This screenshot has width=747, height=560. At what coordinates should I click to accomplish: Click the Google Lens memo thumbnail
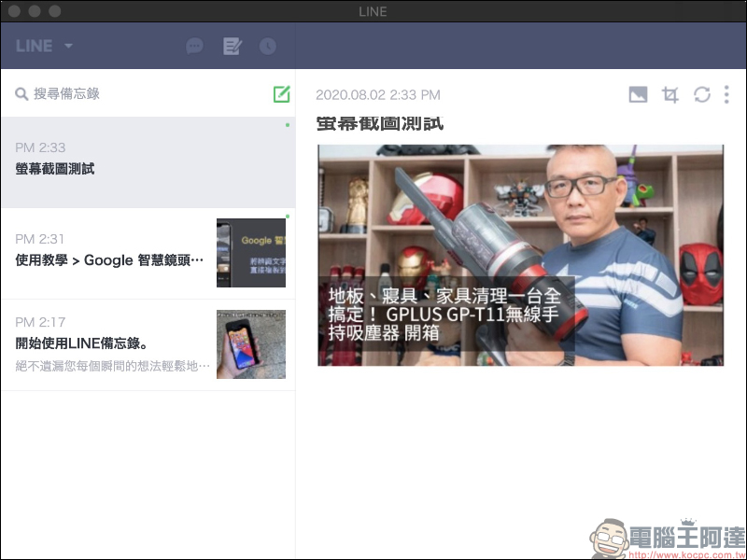[251, 253]
